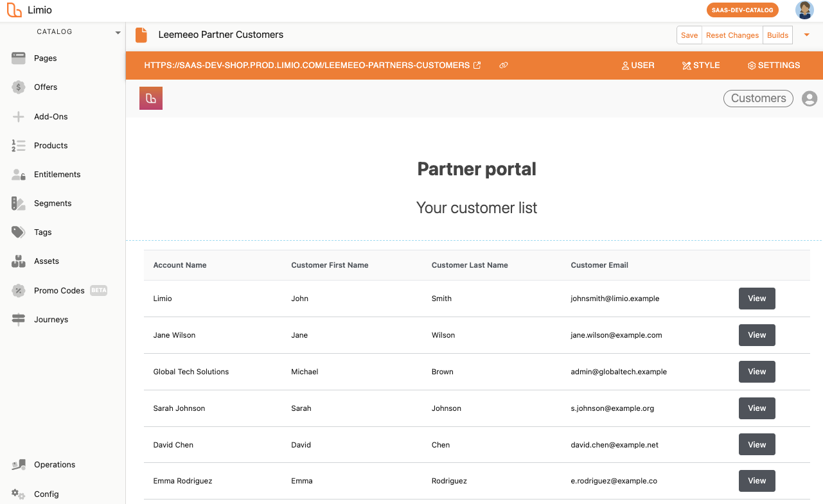Open Entitlements via its lock-user icon
Image resolution: width=823 pixels, height=504 pixels.
(19, 175)
